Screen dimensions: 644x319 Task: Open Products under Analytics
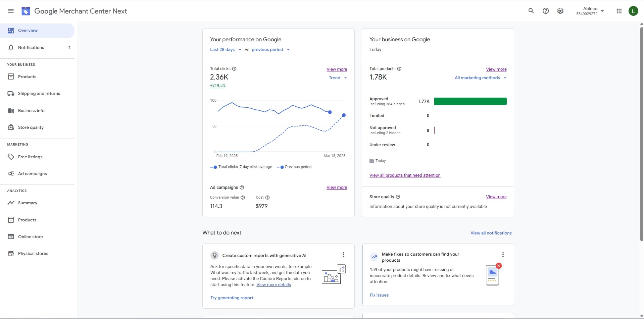click(x=37, y=220)
